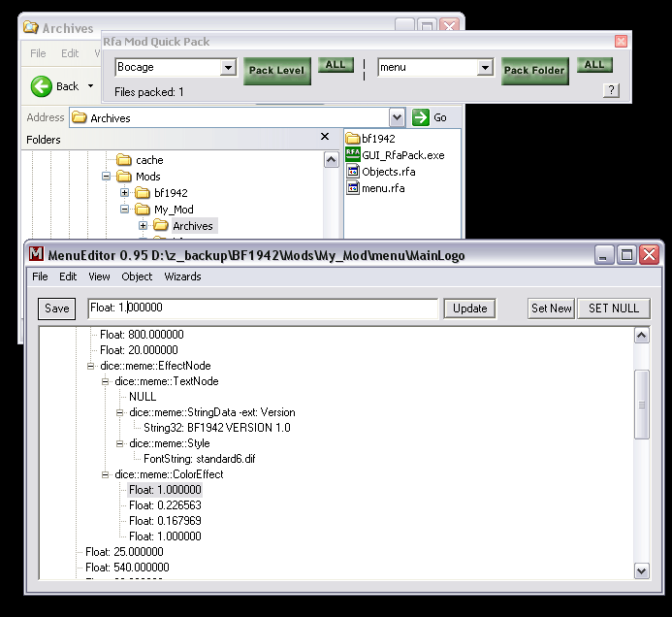The height and width of the screenshot is (617, 672).
Task: Click the cache folder in tree
Action: [141, 160]
